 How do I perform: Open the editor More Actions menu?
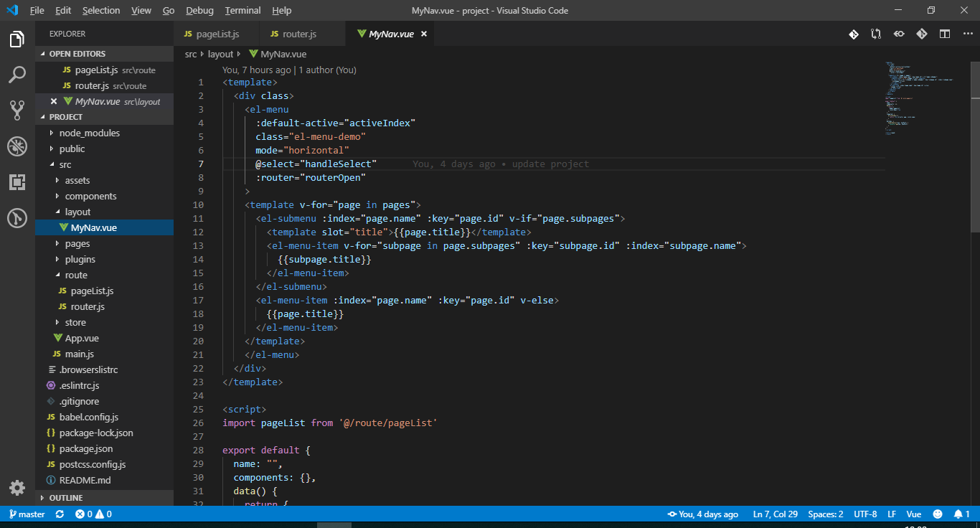968,34
